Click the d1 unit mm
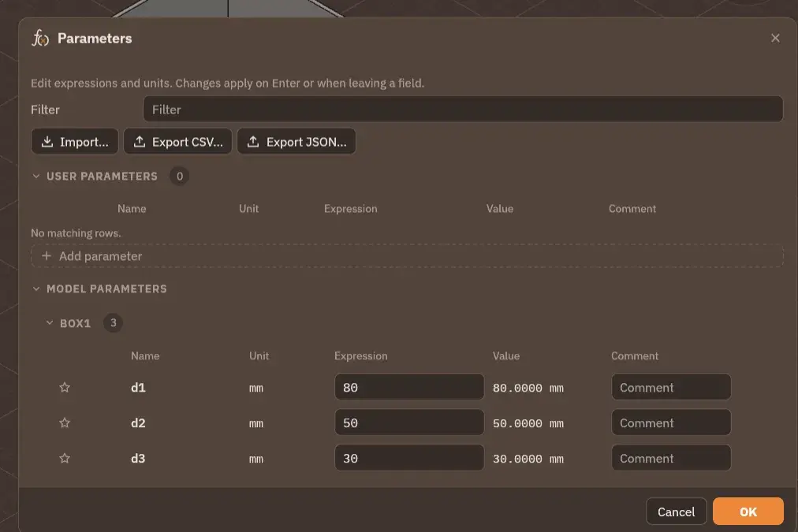Viewport: 798px width, 532px height. [256, 389]
